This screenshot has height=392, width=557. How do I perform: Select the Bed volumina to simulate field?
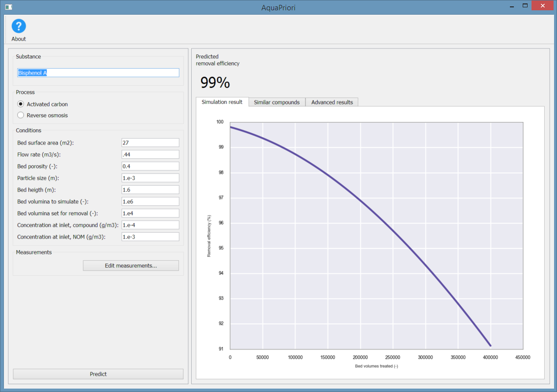(150, 201)
